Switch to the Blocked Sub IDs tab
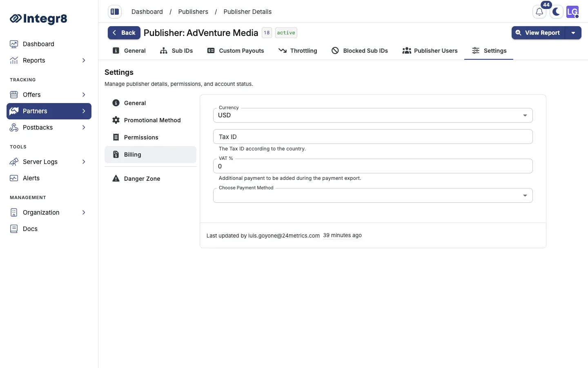Image resolution: width=588 pixels, height=368 pixels. (x=360, y=51)
